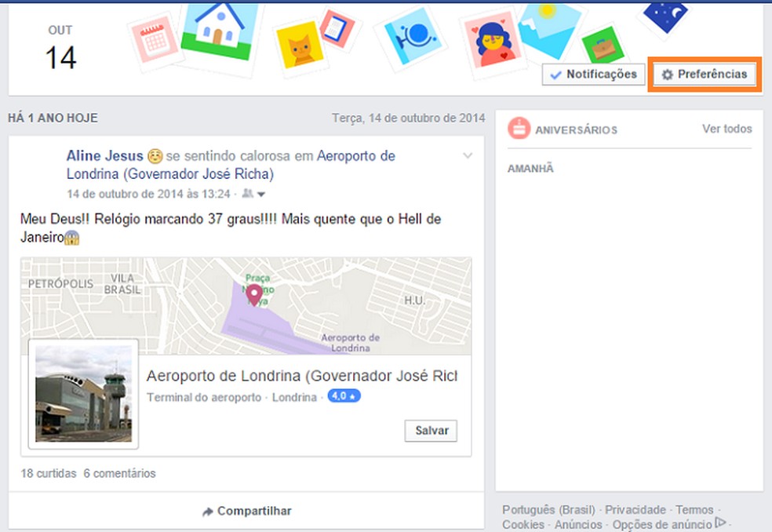772x532 pixels.
Task: Click the sentindo calorosa emoji face
Action: click(155, 156)
